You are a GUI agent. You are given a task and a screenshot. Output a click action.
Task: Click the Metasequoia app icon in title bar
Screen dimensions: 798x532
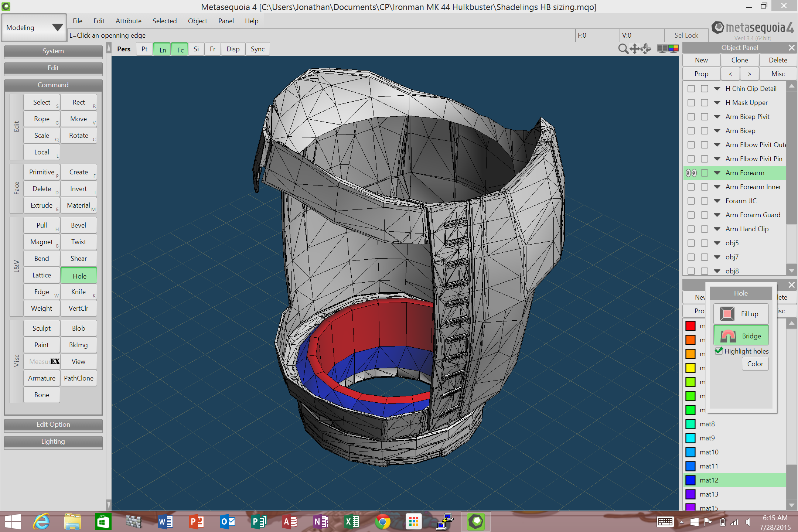point(6,6)
